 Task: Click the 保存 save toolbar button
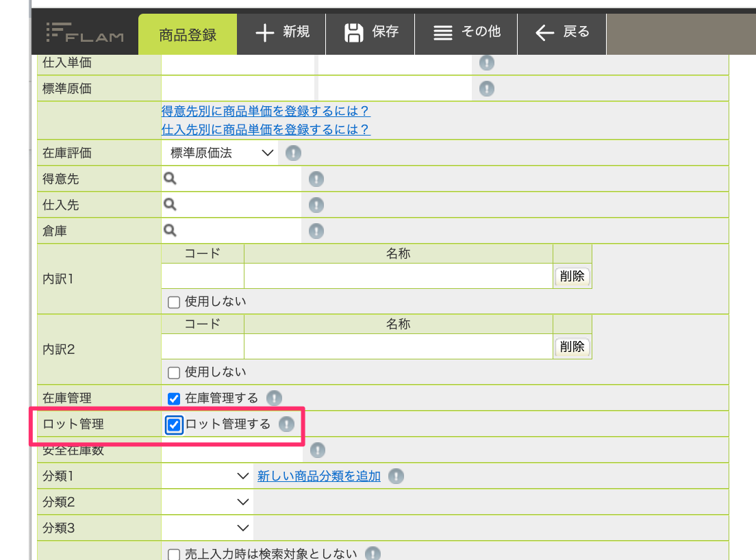[370, 33]
